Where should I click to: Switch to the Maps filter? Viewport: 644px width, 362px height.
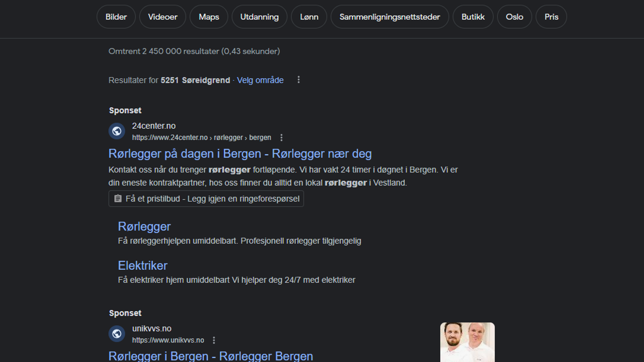pyautogui.click(x=209, y=17)
